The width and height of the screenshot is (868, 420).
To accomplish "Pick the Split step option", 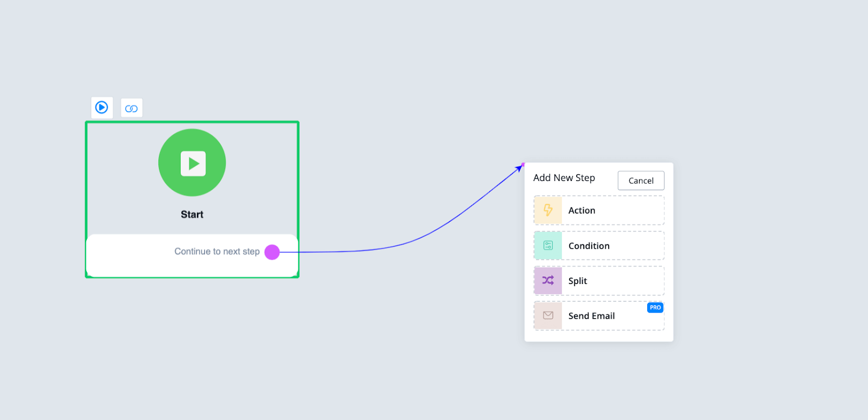I will [578, 281].
